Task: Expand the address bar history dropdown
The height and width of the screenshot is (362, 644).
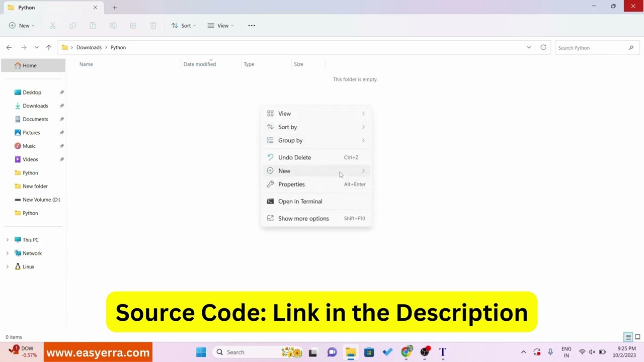Action: [529, 47]
